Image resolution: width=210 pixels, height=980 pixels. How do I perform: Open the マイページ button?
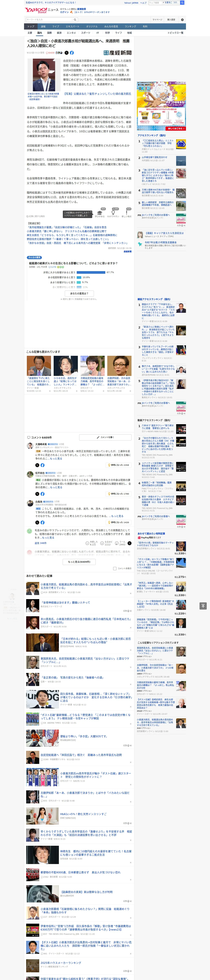click(157, 20)
